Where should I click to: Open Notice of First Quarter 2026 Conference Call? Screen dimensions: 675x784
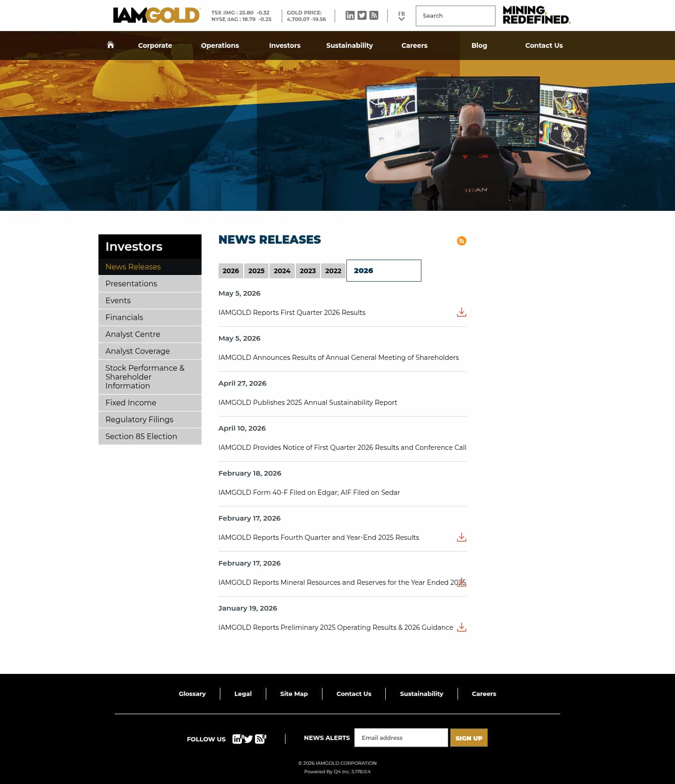coord(342,448)
